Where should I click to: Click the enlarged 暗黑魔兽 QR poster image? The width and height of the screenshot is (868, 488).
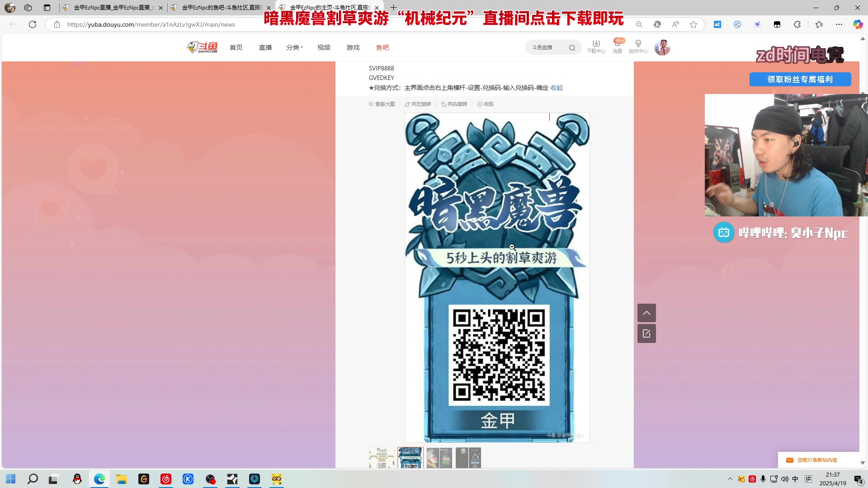click(497, 277)
